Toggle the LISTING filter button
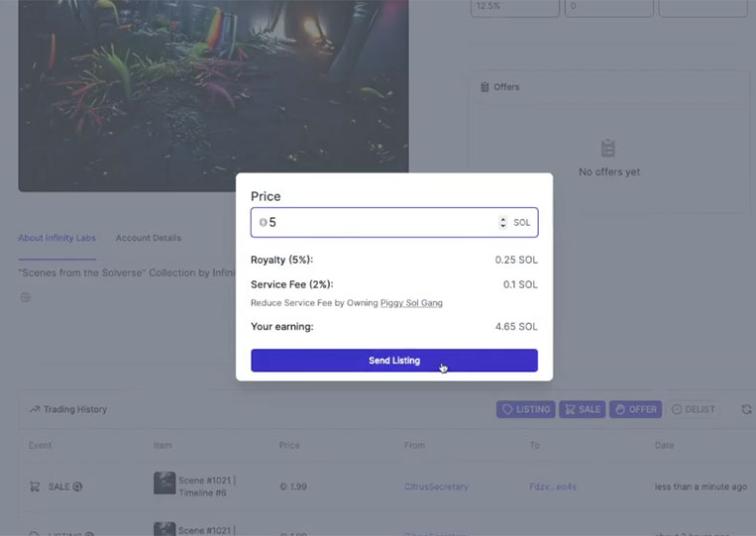This screenshot has width=756, height=536. click(525, 409)
